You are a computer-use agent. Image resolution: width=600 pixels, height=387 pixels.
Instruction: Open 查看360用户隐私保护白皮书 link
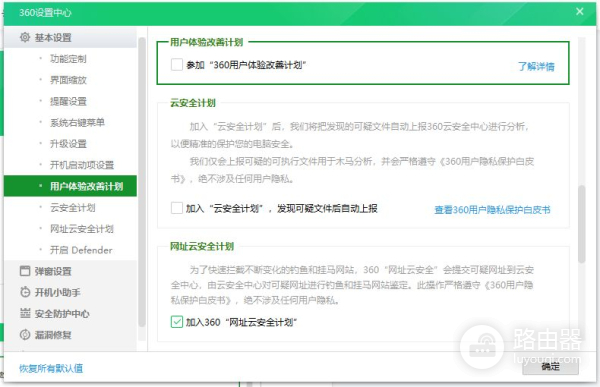click(492, 210)
